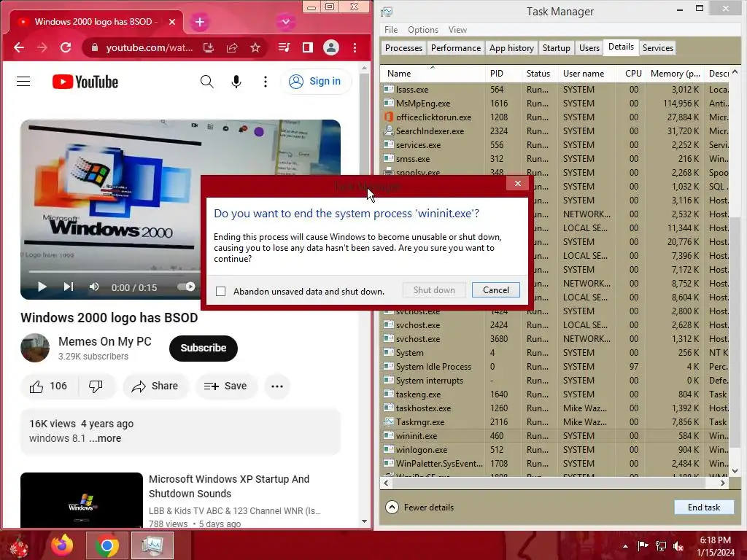Select the Taskmgr.exe process row
747x560 pixels.
[555, 422]
